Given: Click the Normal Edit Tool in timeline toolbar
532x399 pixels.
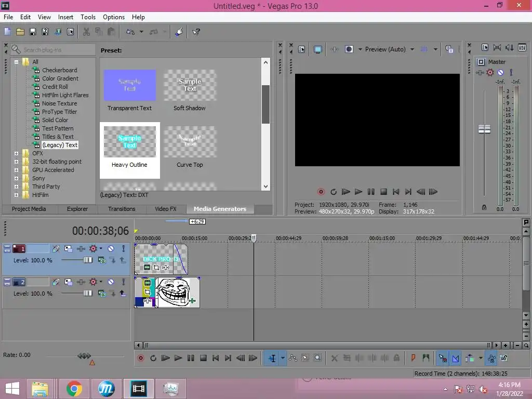Looking at the screenshot, I should pos(272,358).
